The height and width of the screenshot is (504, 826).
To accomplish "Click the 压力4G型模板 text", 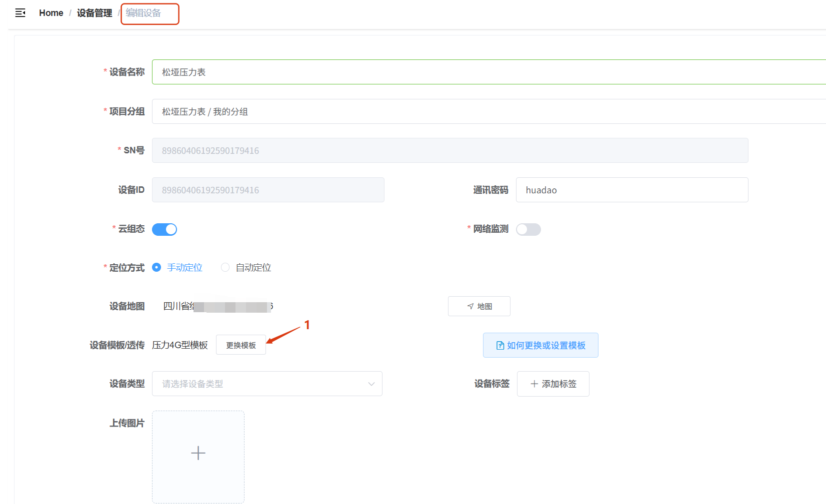I will [180, 345].
